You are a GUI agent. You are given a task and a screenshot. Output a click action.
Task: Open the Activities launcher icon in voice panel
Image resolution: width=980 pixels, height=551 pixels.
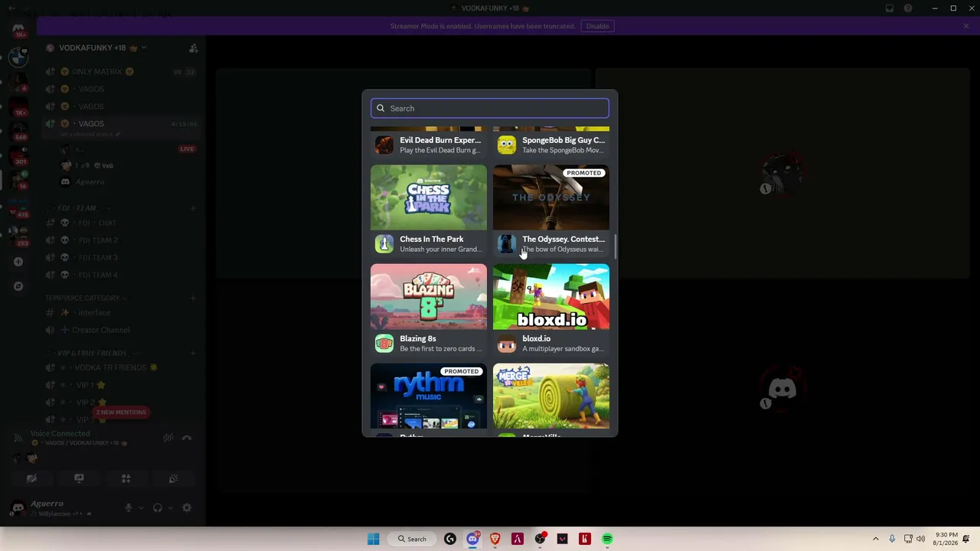(x=126, y=478)
